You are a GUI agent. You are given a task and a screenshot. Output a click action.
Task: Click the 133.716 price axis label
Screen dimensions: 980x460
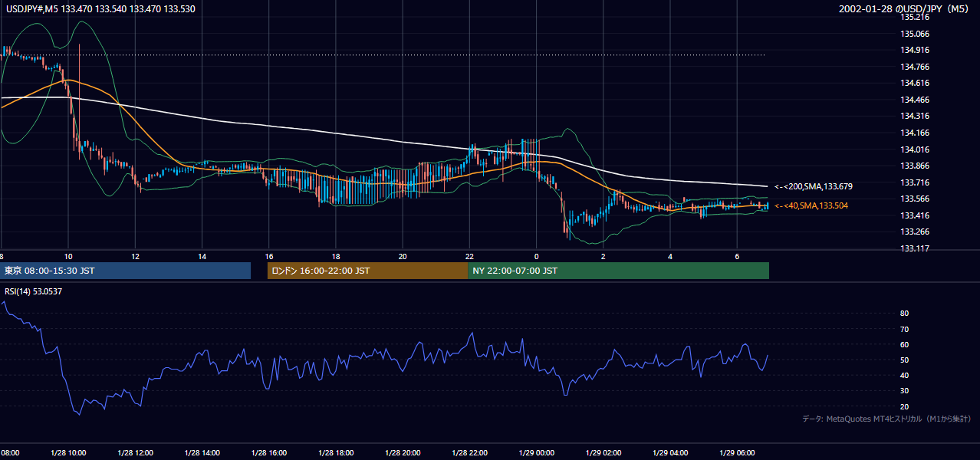(915, 182)
